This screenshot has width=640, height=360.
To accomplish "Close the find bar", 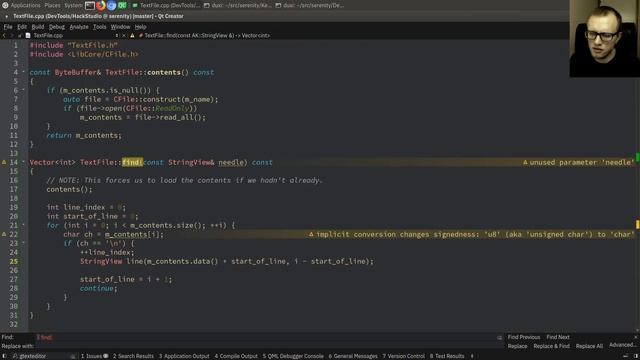I will click(x=636, y=337).
